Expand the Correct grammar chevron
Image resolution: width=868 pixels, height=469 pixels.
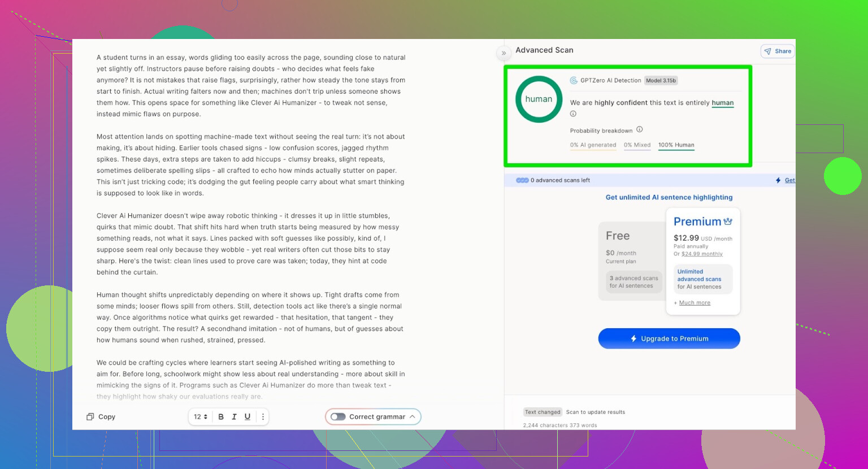(x=413, y=417)
